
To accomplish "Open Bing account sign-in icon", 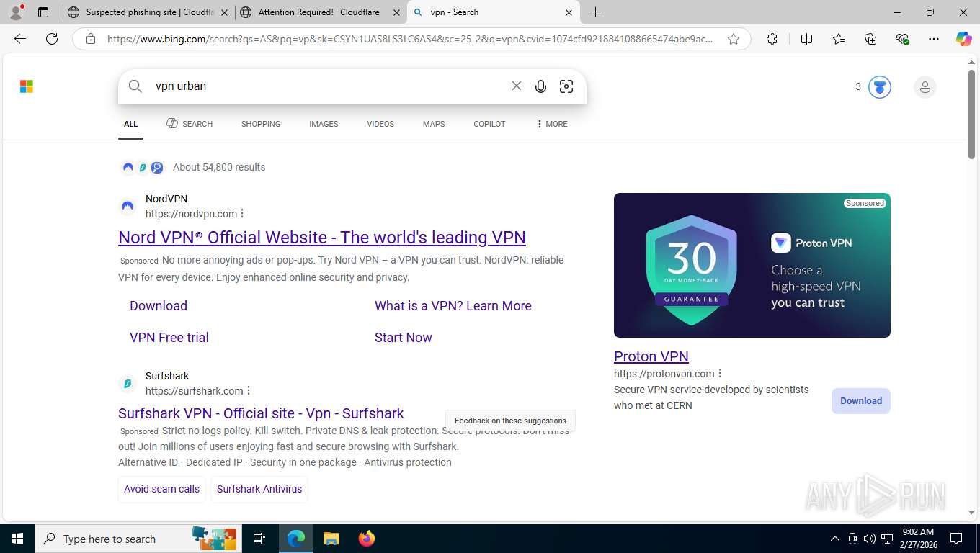I will tap(925, 87).
